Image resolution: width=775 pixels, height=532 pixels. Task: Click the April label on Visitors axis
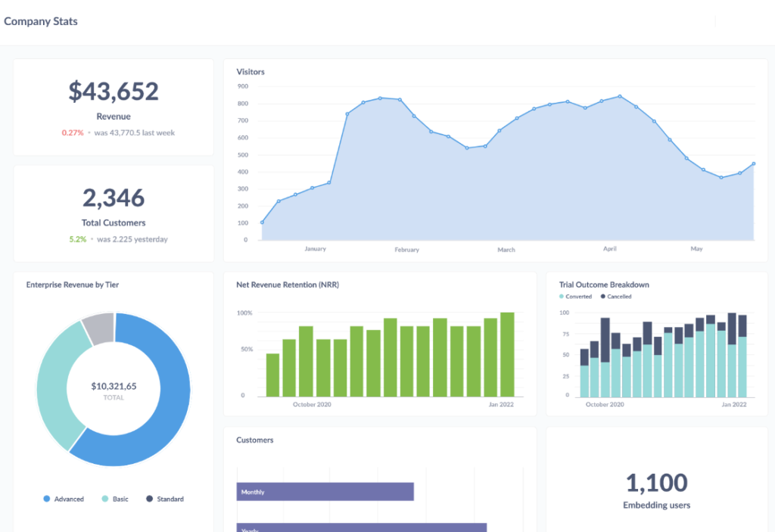(x=609, y=249)
